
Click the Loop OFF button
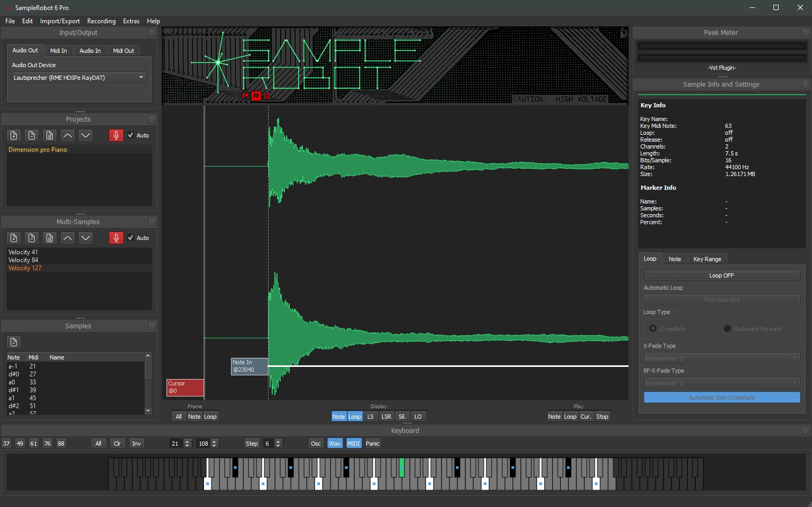[x=721, y=275]
